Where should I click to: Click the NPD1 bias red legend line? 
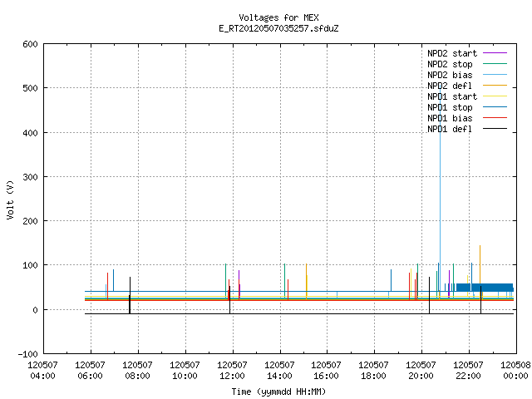(495, 118)
